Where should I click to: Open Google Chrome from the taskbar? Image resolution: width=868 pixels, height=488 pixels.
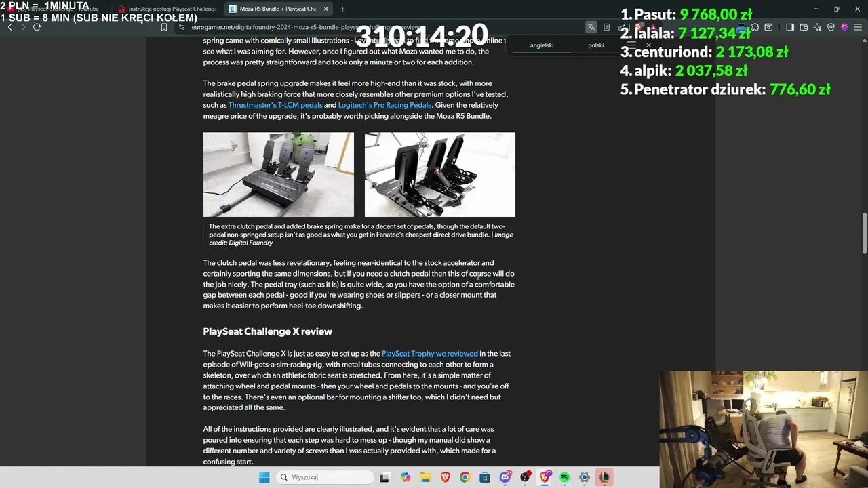coord(465,477)
